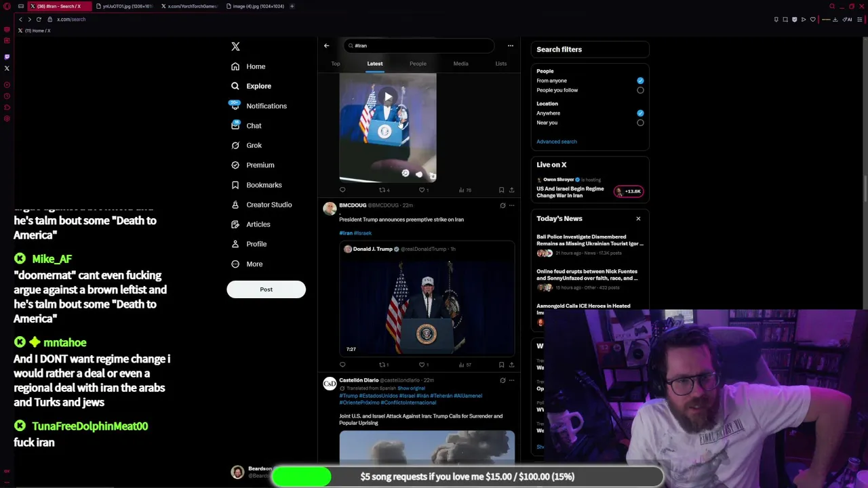
Task: Expand the More menu
Action: coord(247,264)
